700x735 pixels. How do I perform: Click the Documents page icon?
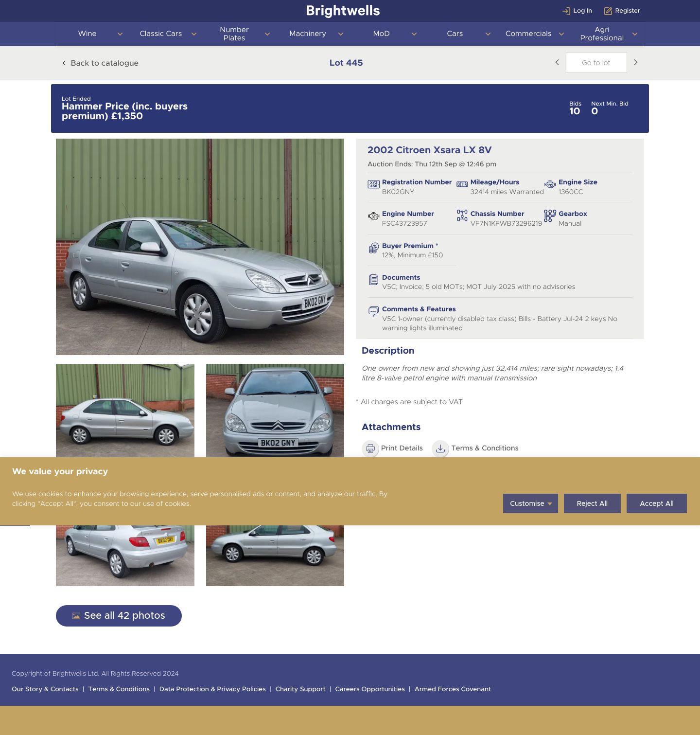373,280
